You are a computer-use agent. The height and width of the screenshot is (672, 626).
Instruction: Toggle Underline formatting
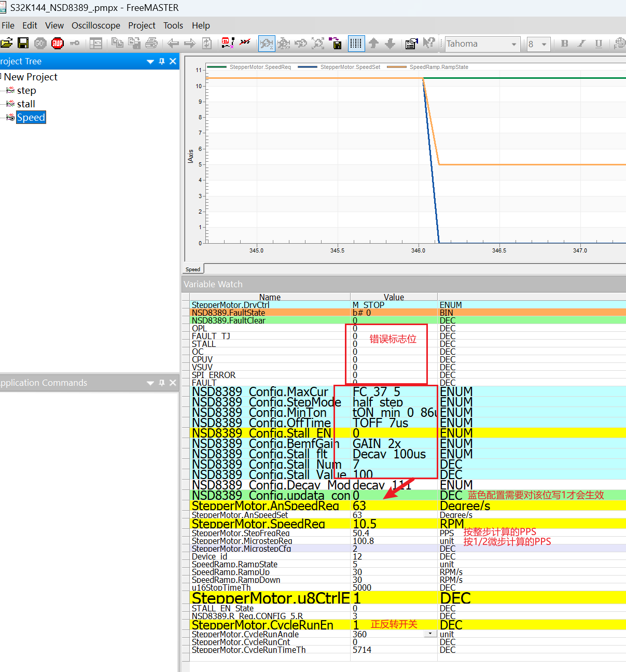click(x=599, y=44)
